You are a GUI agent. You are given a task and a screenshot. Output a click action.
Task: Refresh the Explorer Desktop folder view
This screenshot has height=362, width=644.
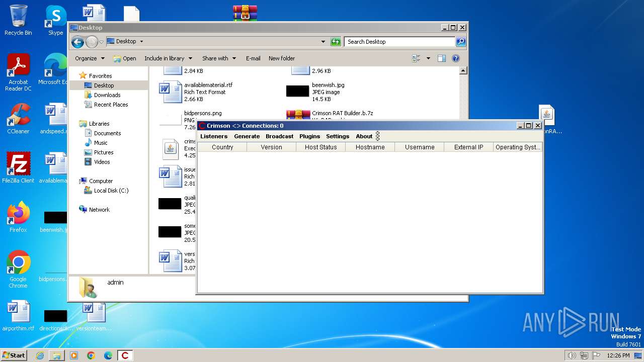(336, 42)
